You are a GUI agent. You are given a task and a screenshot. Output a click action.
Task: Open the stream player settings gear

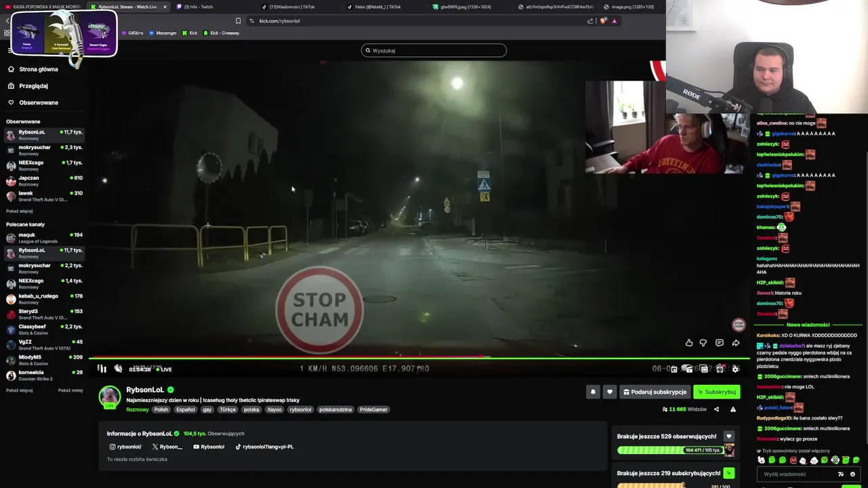(x=735, y=369)
